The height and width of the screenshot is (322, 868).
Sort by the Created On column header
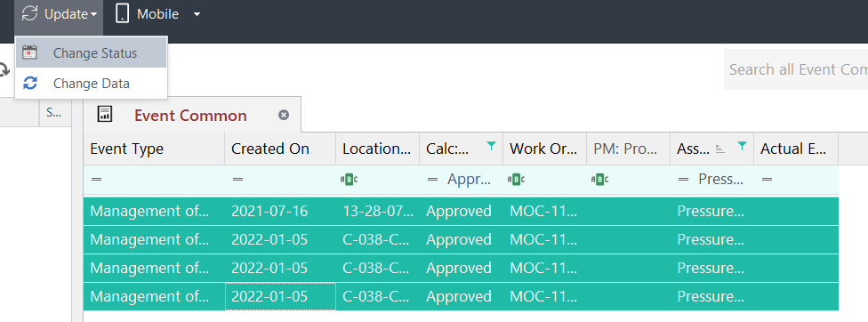280,149
